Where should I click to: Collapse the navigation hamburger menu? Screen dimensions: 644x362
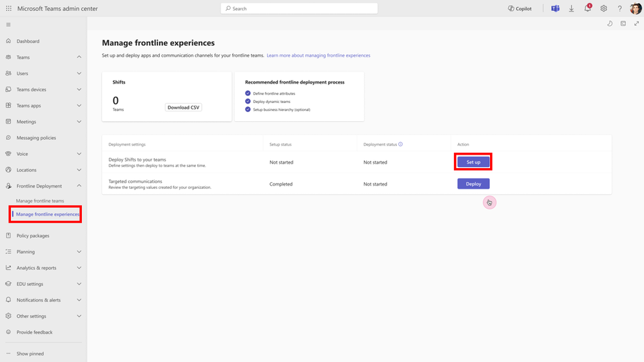pos(8,24)
